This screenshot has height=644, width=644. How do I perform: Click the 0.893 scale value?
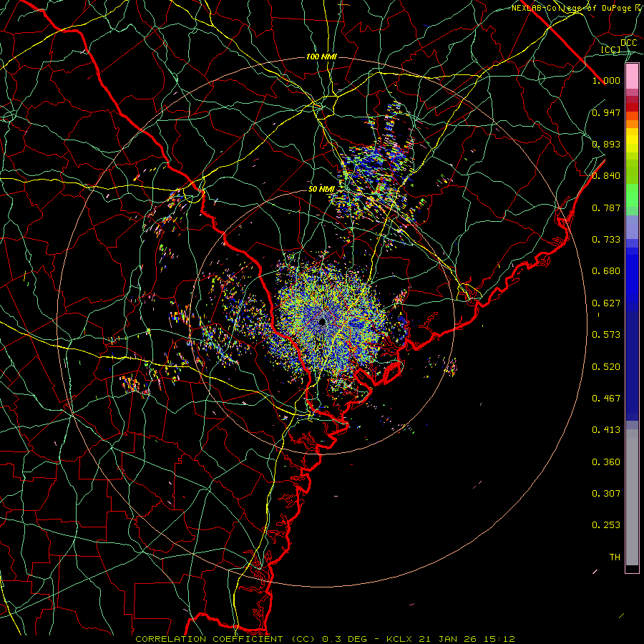[606, 144]
